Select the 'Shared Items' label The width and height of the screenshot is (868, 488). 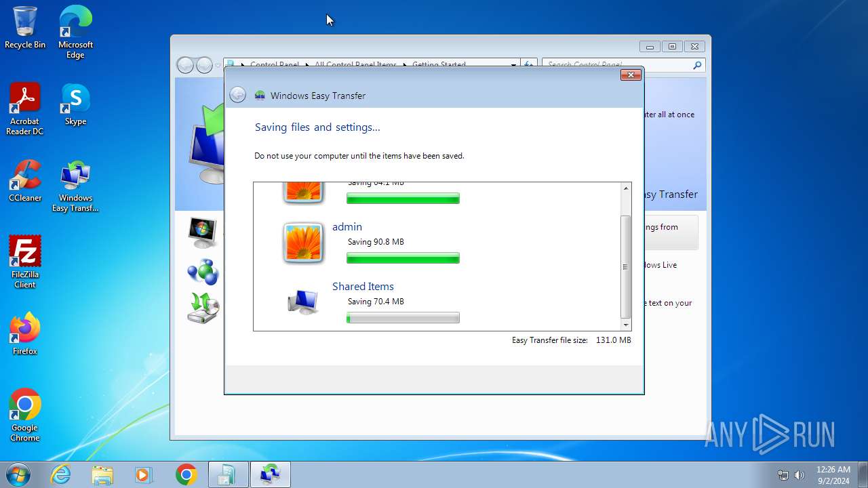(x=363, y=287)
